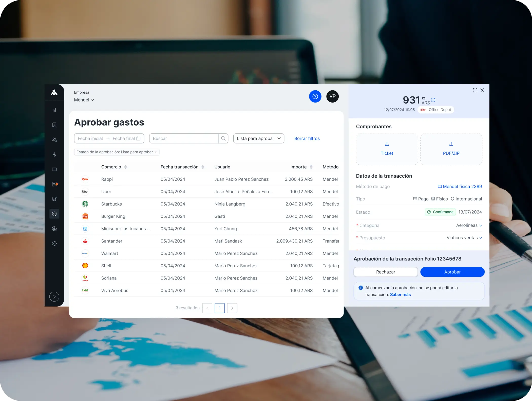
Task: Open the card sidebar icon
Action: pos(54,169)
